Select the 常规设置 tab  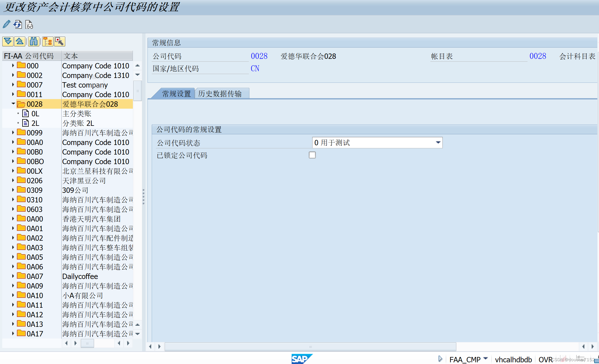[x=176, y=94]
